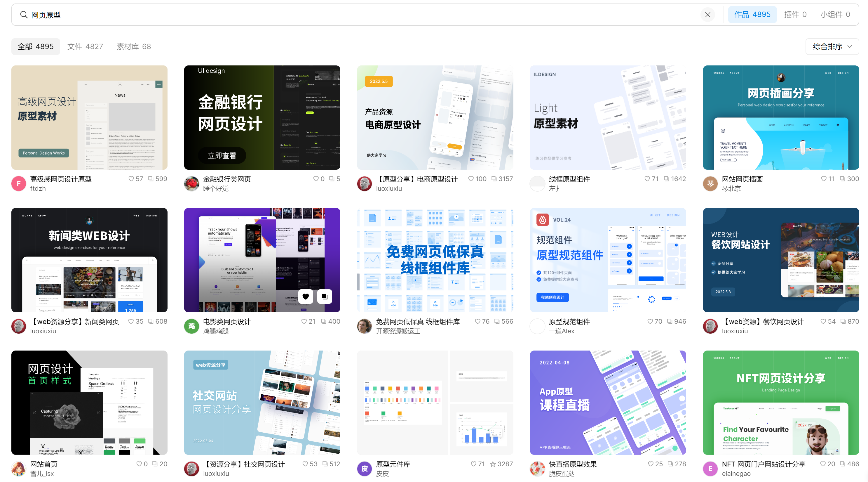Clear the search field with X
868x482 pixels.
pyautogui.click(x=707, y=15)
